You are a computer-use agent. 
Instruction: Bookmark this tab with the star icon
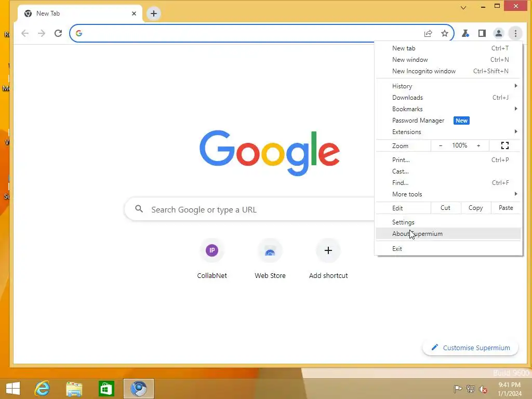click(445, 33)
